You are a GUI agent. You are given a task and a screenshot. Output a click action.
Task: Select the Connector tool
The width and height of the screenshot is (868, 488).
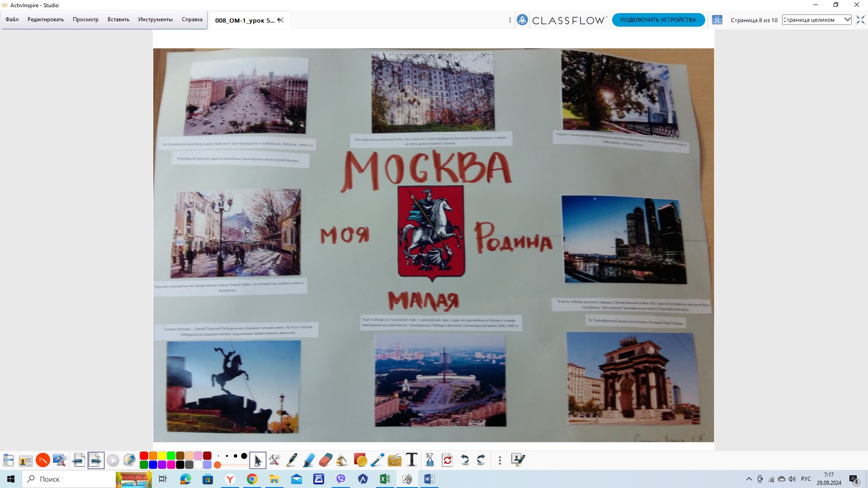coord(377,460)
